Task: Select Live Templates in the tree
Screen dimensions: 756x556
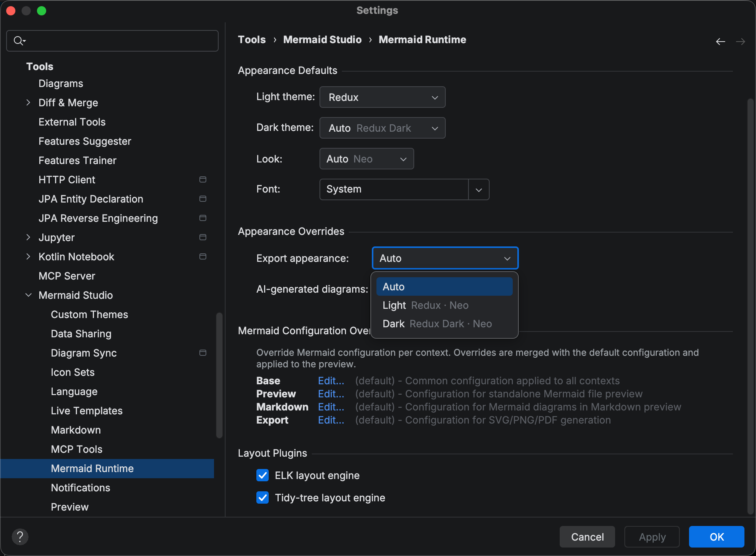Action: tap(87, 410)
